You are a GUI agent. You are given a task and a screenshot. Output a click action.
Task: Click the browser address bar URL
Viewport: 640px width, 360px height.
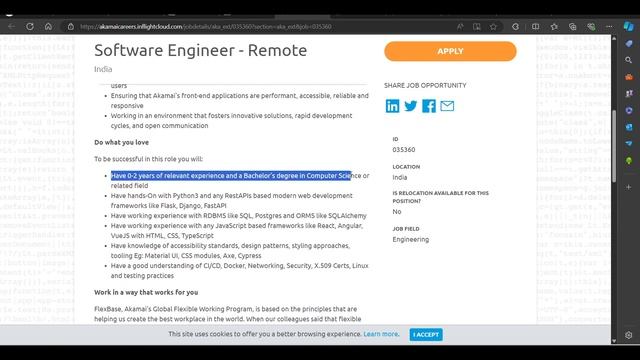tap(206, 27)
